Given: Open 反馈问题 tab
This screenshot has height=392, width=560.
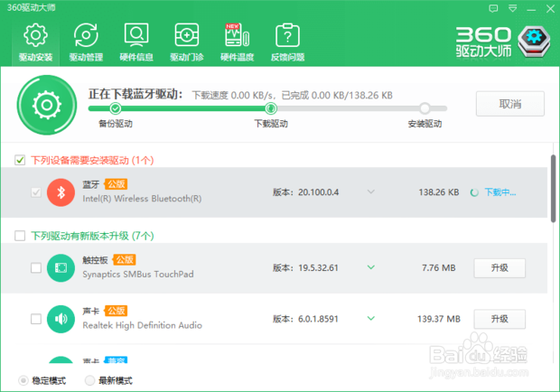Looking at the screenshot, I should click(287, 42).
